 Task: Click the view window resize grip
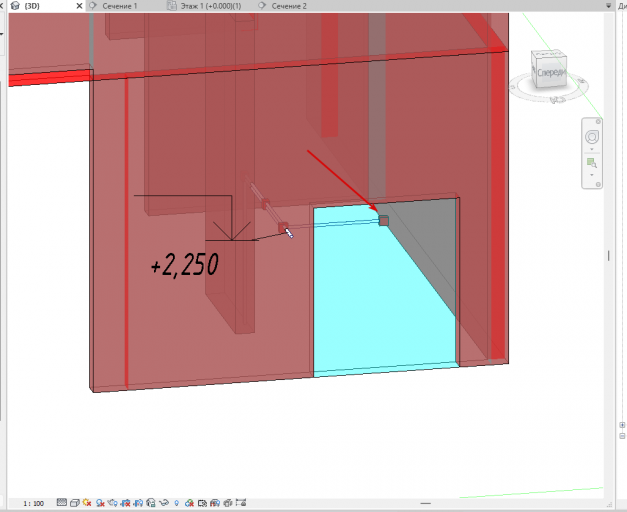[x=610, y=504]
